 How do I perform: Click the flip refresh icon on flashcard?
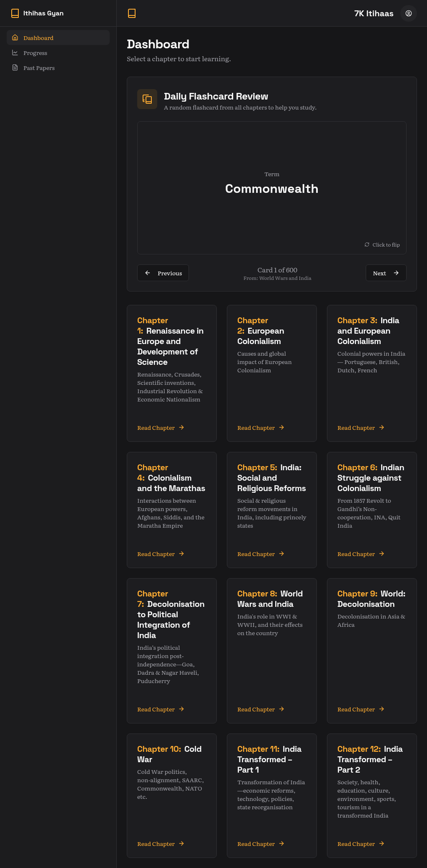367,244
